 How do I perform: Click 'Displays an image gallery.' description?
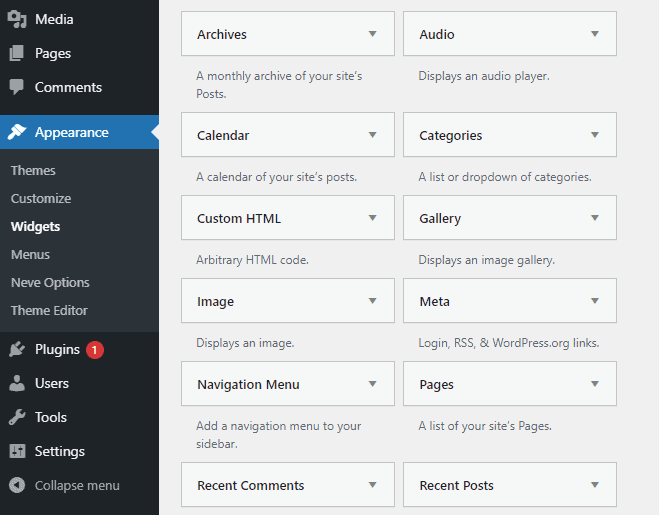pos(486,260)
